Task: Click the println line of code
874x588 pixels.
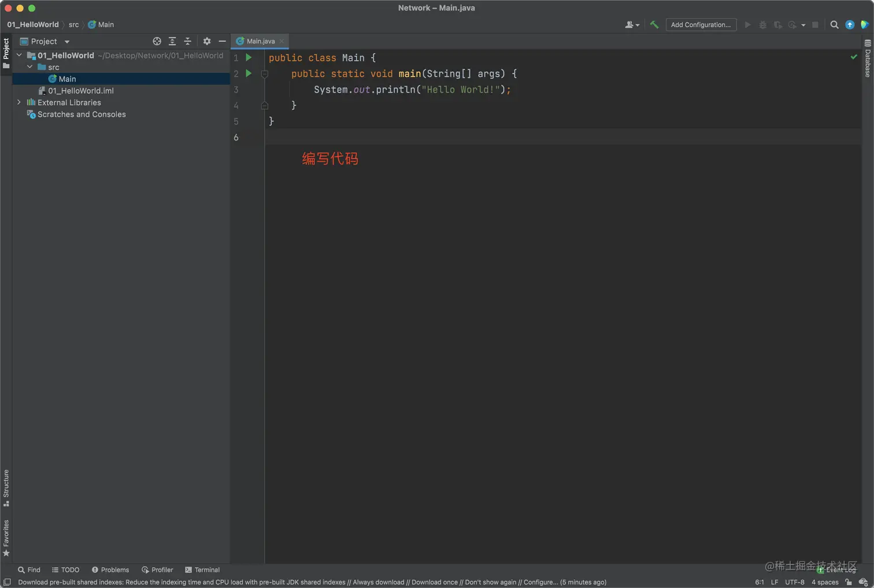Action: [x=412, y=90]
